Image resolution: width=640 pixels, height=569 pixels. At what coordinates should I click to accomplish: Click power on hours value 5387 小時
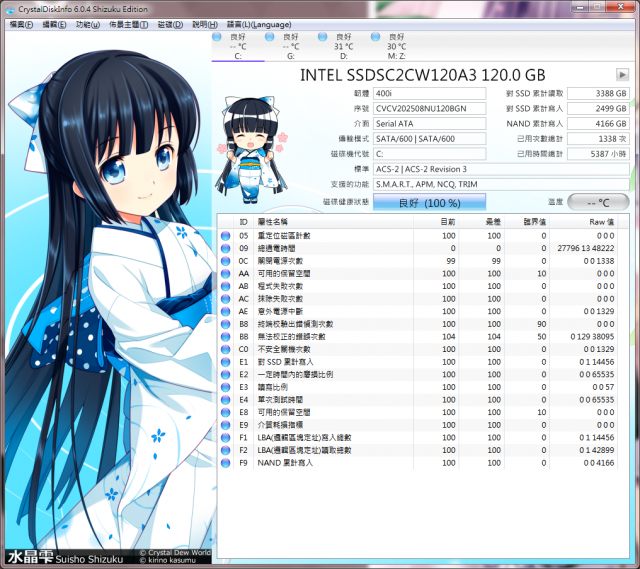pos(598,154)
